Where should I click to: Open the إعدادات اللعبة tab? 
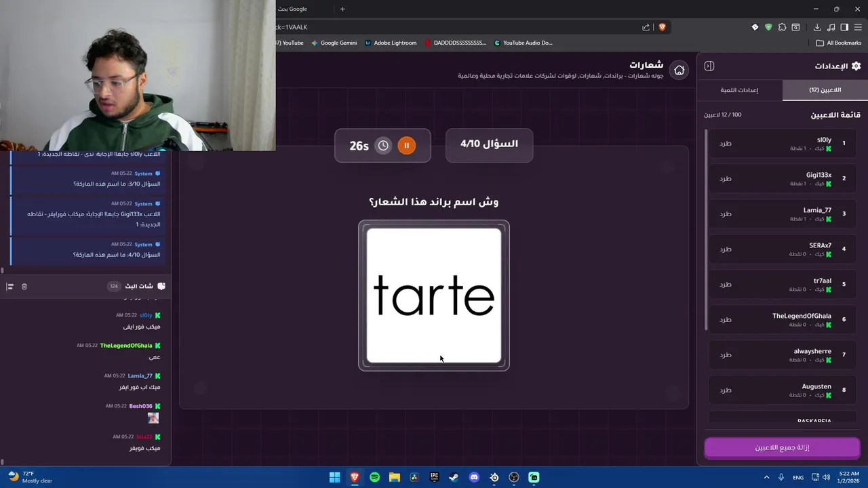(x=739, y=90)
